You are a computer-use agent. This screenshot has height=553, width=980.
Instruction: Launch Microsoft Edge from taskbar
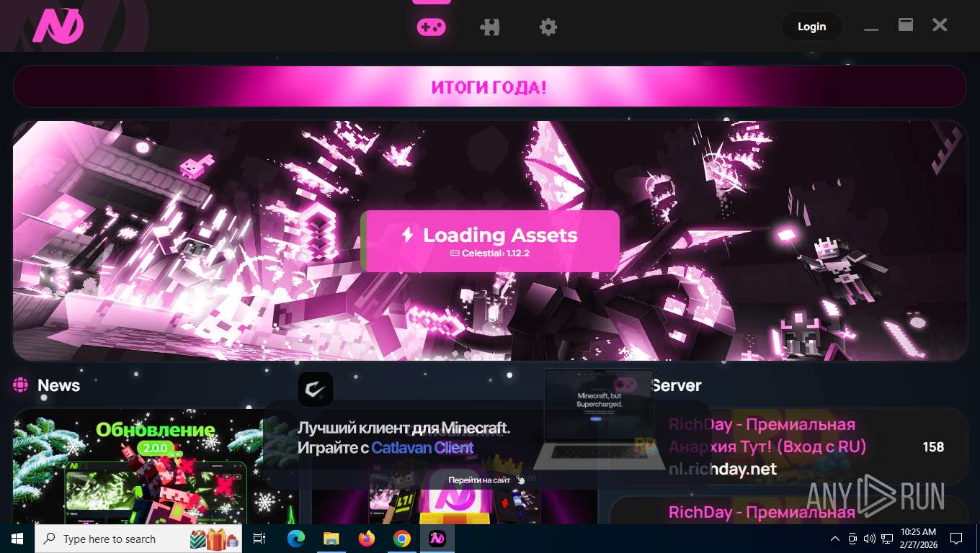296,539
